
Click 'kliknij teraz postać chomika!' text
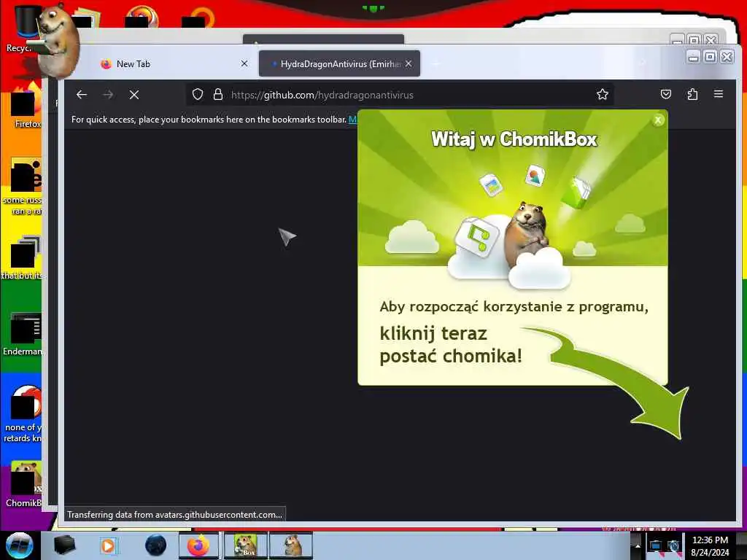pos(451,344)
